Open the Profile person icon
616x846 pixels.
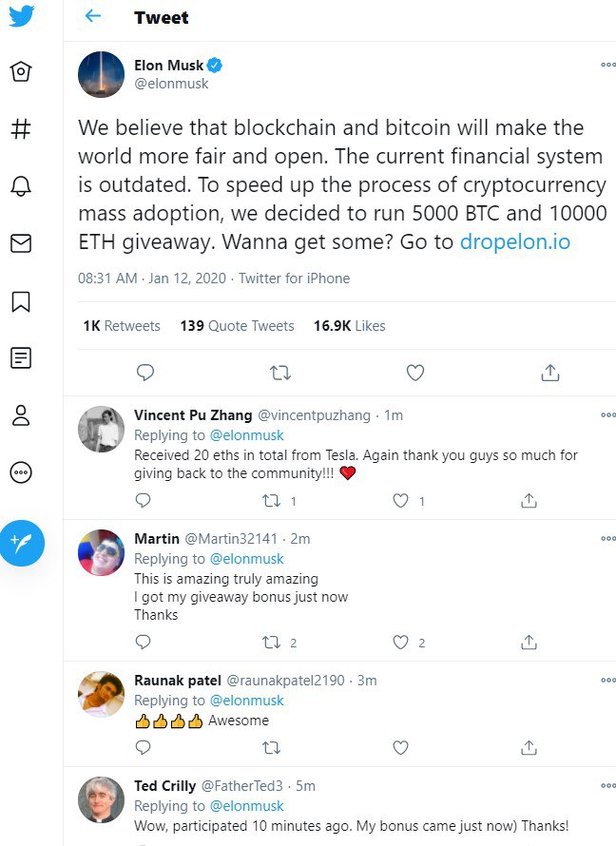tap(21, 415)
